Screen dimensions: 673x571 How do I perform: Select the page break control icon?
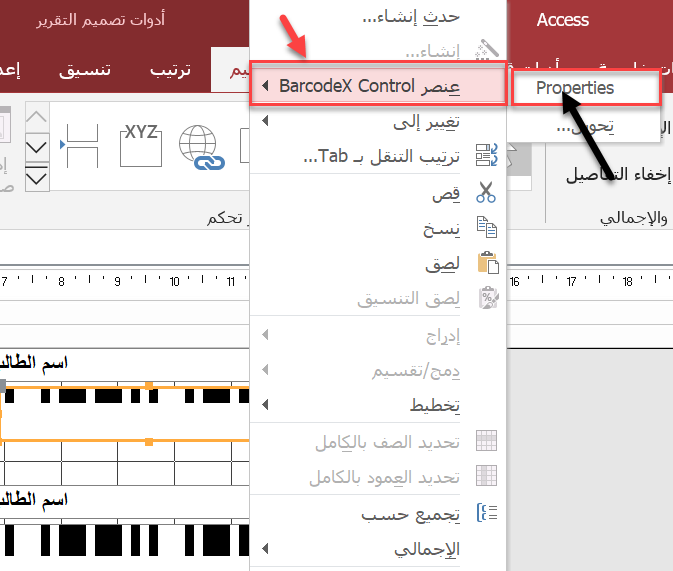(80, 146)
